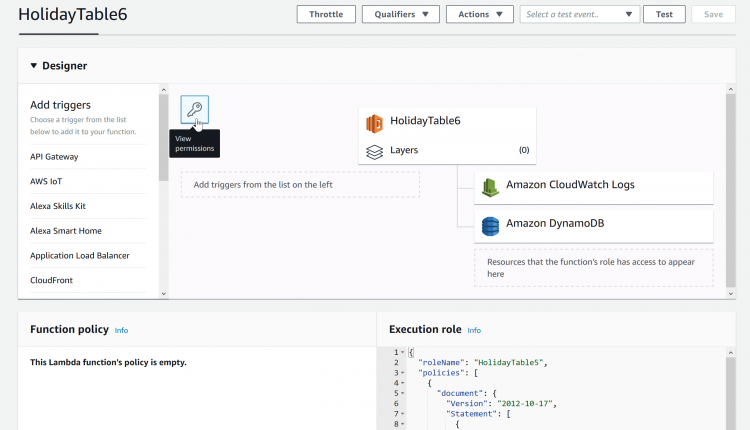Click the View permissions key icon
This screenshot has height=430, width=750.
click(x=194, y=110)
